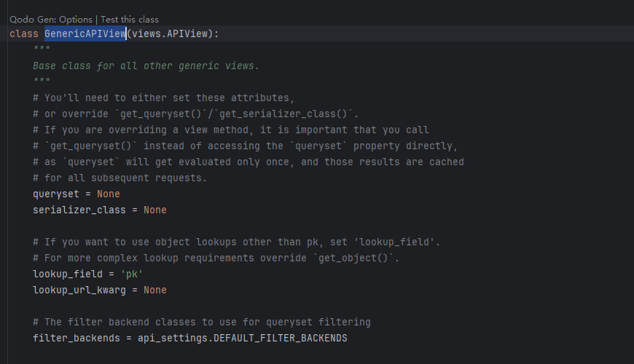Click the docstring text "Base class for all other generic views."
The image size is (634, 364).
click(x=146, y=66)
